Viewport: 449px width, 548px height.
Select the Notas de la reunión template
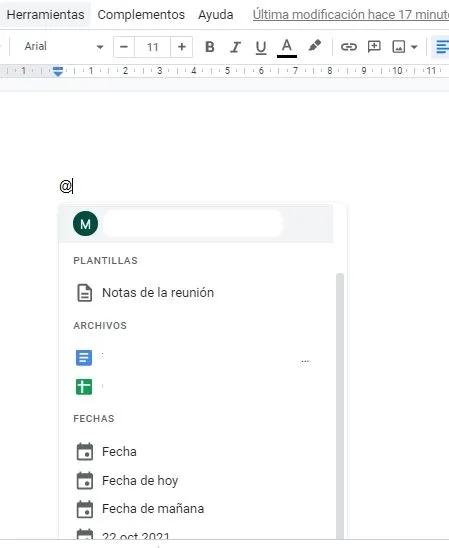[x=196, y=293]
